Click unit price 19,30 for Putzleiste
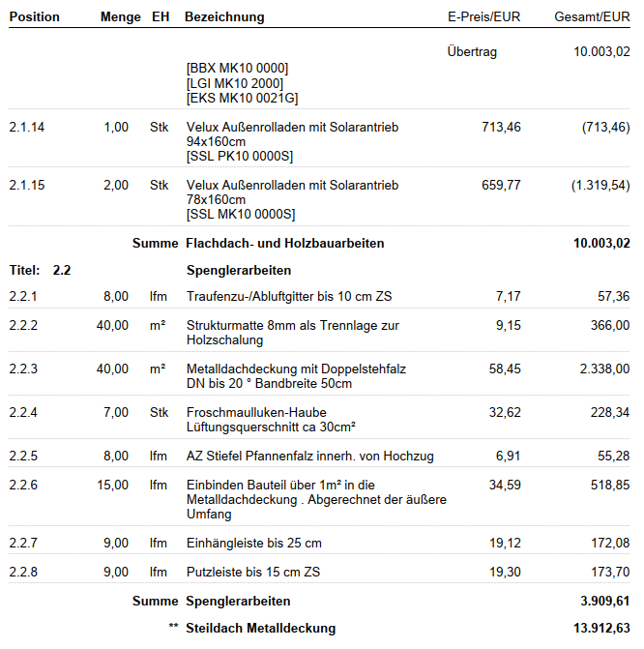644x649 pixels. [x=505, y=572]
